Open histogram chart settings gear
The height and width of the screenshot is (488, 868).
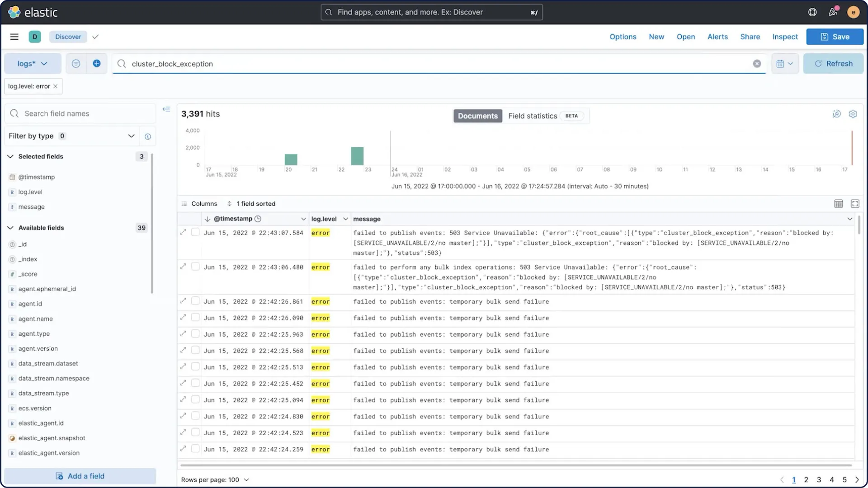tap(853, 114)
